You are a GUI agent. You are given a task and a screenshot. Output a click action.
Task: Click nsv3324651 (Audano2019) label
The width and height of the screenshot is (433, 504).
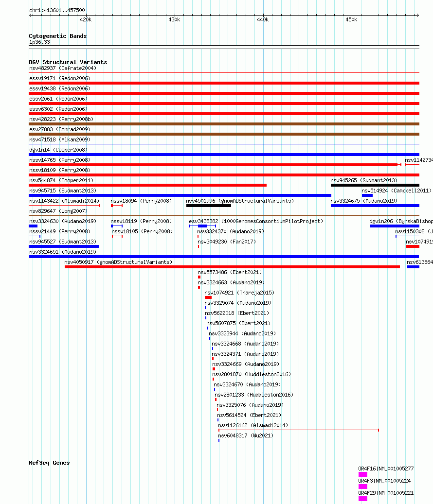63,252
